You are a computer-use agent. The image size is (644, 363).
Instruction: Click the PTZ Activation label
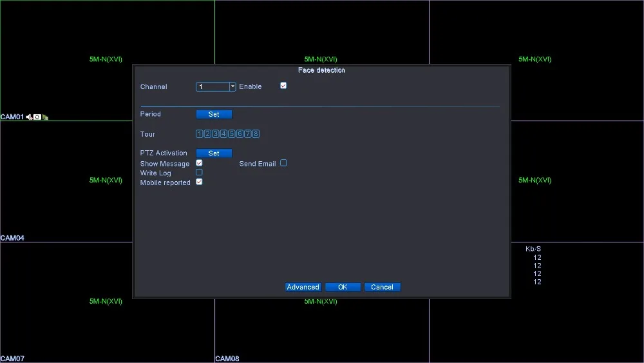pyautogui.click(x=164, y=153)
